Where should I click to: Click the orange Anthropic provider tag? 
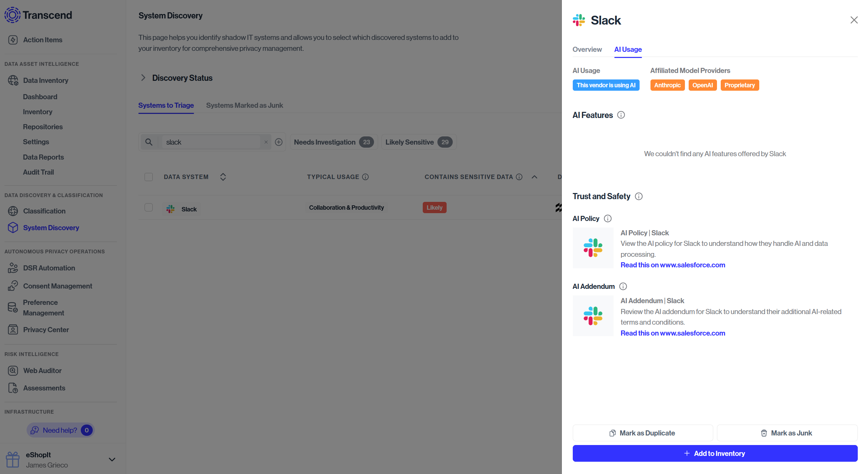[667, 85]
